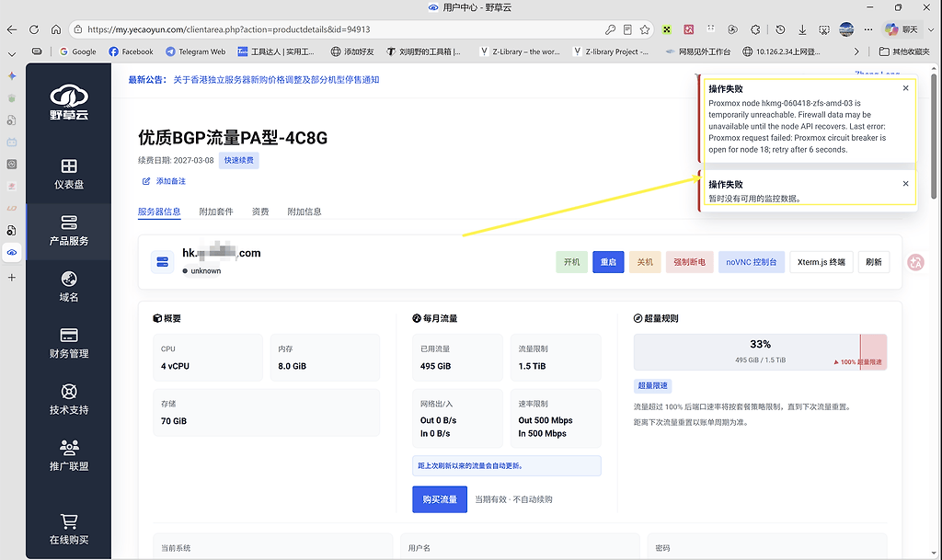The width and height of the screenshot is (942, 560).
Task: Open the noVNC 控制台 button
Action: coord(751,262)
